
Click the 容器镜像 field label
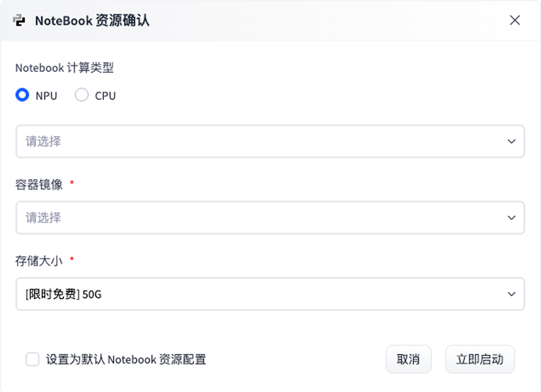[39, 185]
